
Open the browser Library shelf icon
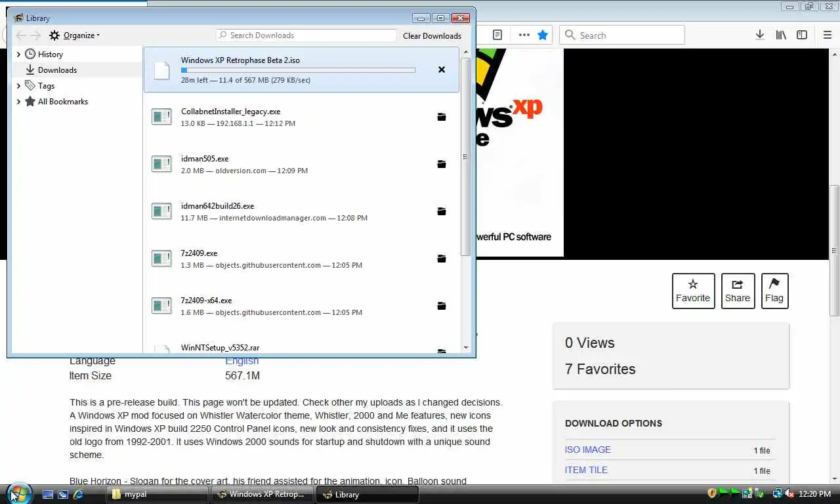781,35
